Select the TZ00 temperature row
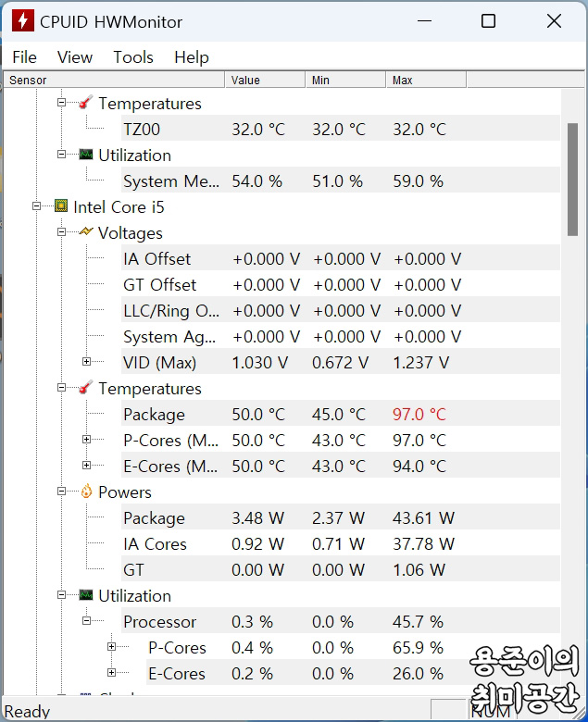 [341, 129]
